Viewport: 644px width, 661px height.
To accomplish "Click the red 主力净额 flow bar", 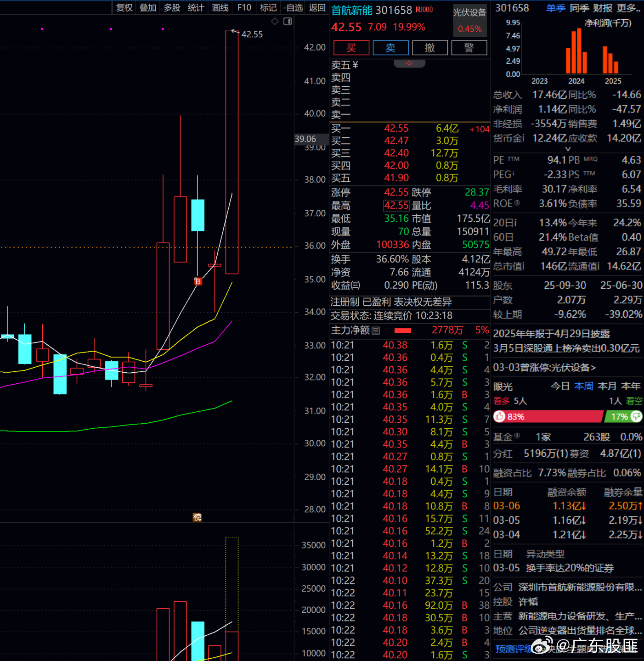I will pos(403,330).
